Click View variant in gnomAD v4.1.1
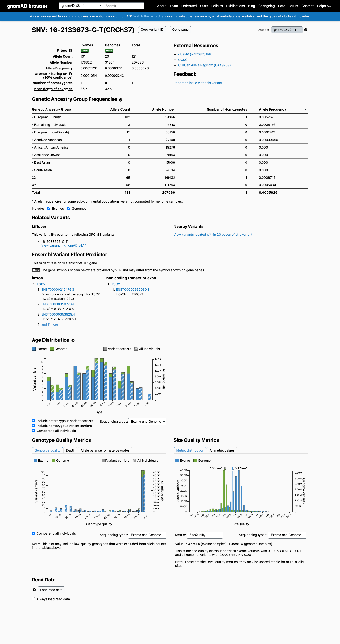The width and height of the screenshot is (340, 644). pyautogui.click(x=64, y=246)
